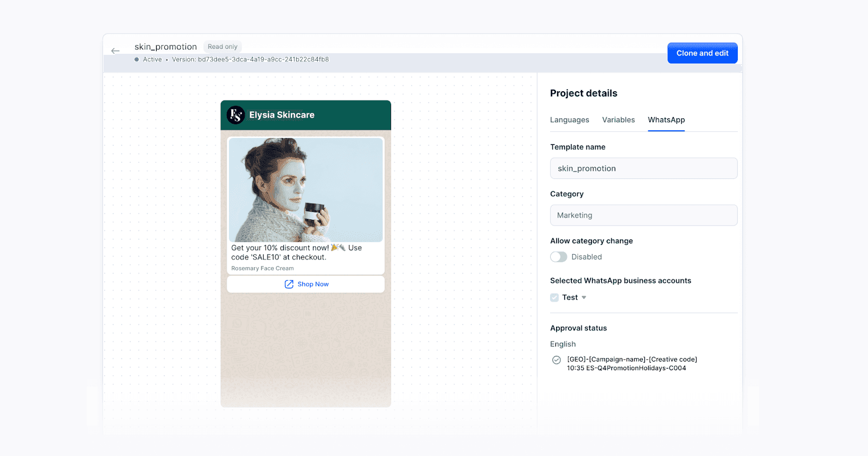
Task: Toggle the Allow category change switch
Action: (559, 257)
